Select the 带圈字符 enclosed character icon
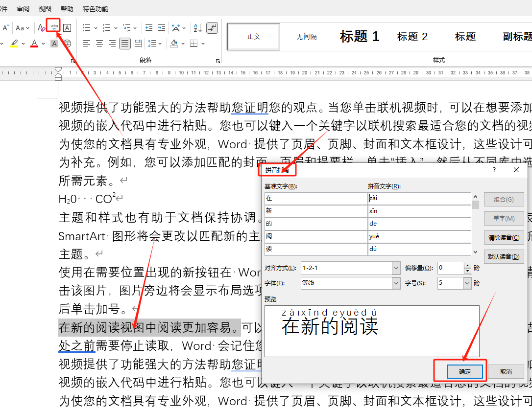This screenshot has height=411, width=532. (x=68, y=44)
